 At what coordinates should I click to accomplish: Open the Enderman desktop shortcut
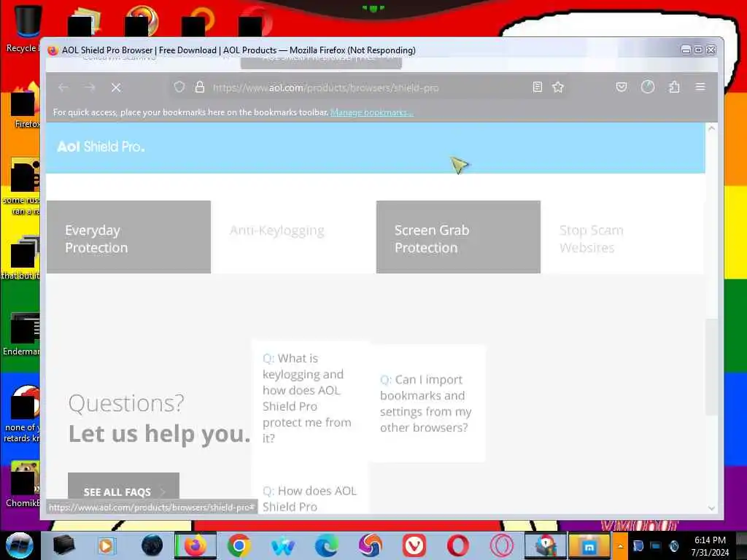[x=21, y=333]
